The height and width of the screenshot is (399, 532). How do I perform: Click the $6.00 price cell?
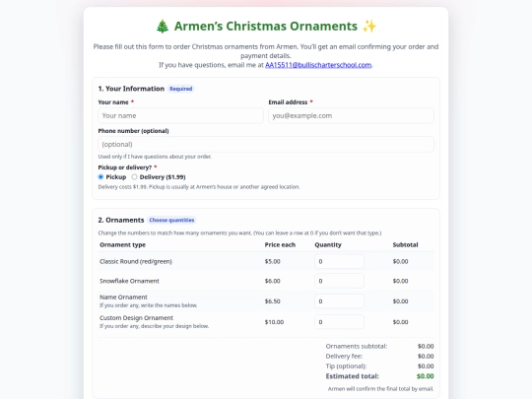point(273,281)
